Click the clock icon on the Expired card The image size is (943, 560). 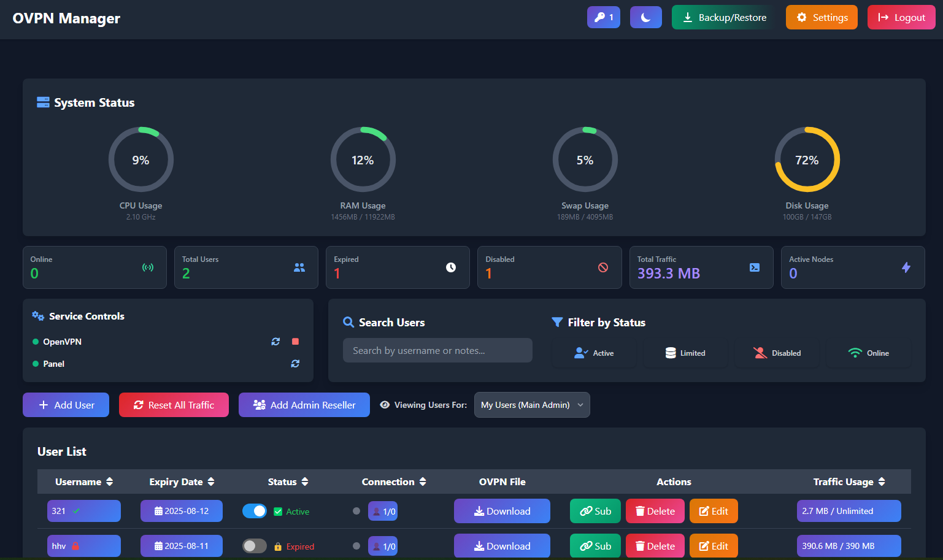(451, 267)
